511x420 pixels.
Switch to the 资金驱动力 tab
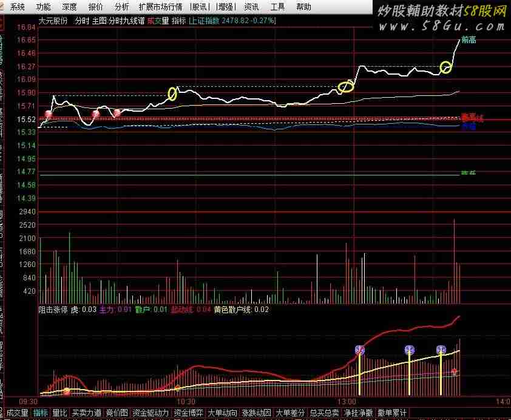click(x=151, y=413)
